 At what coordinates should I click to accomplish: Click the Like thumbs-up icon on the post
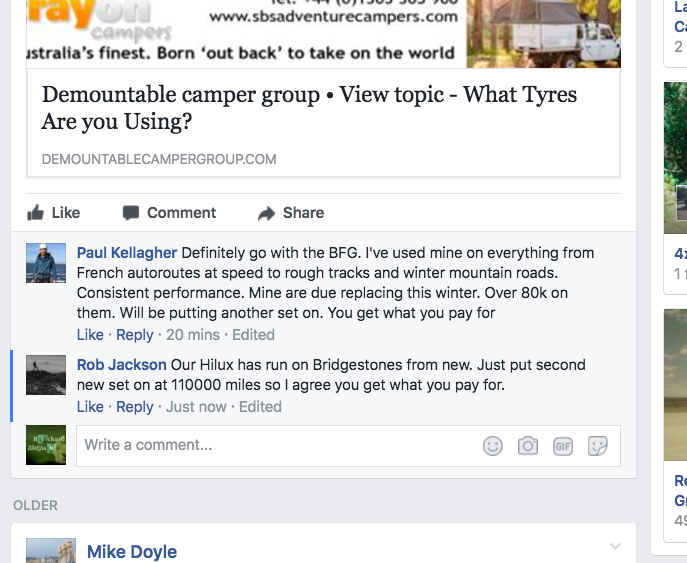pos(35,213)
